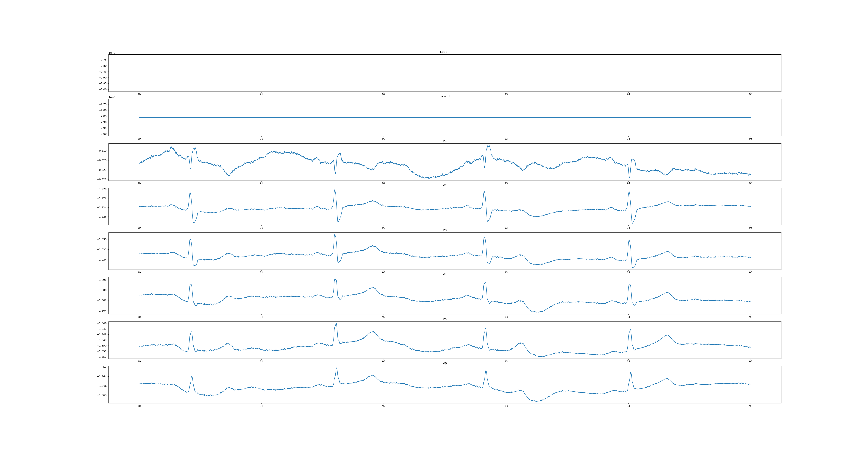Click the -0.822 y-axis tick in V1

coord(102,179)
